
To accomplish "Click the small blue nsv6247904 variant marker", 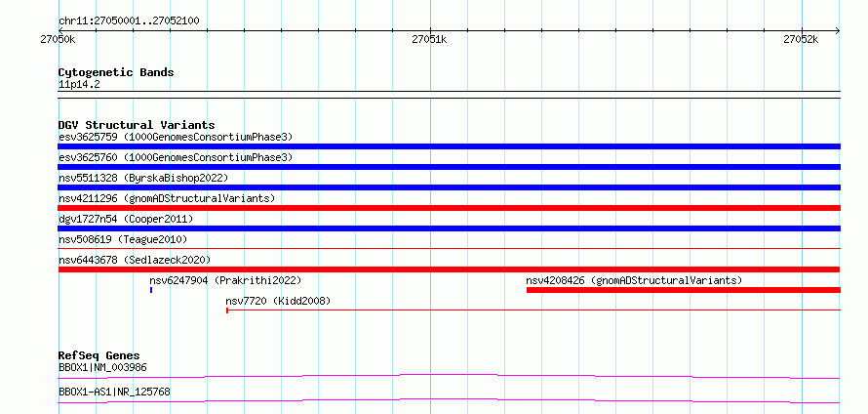I will (x=151, y=290).
